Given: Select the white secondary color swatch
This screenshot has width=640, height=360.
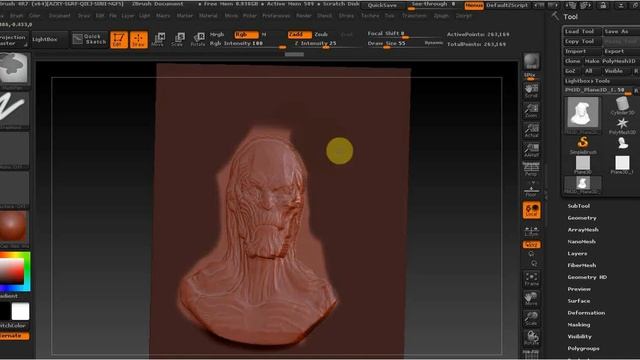Looking at the screenshot, I should pos(20,311).
